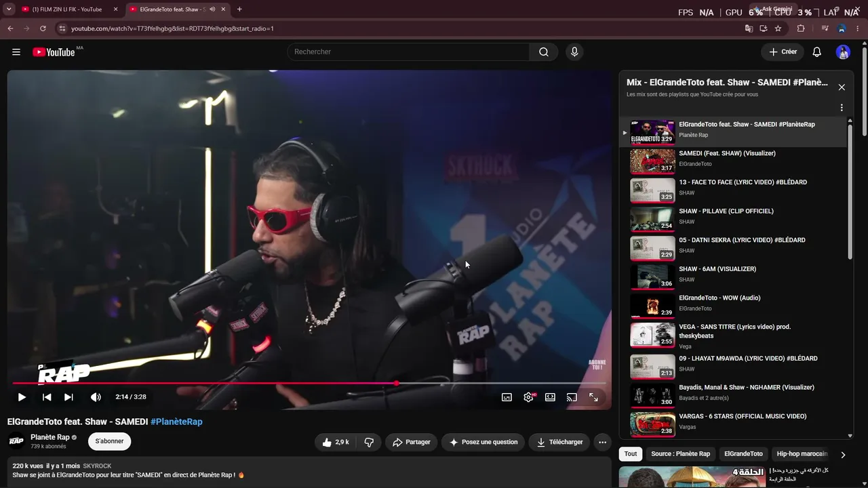Open the browser tab search dropdown

(9, 9)
